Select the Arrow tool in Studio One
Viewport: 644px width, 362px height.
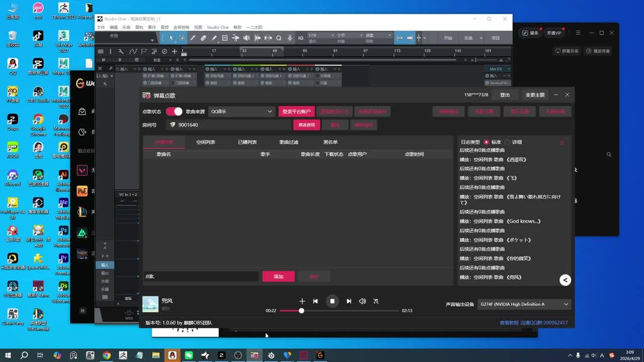171,38
